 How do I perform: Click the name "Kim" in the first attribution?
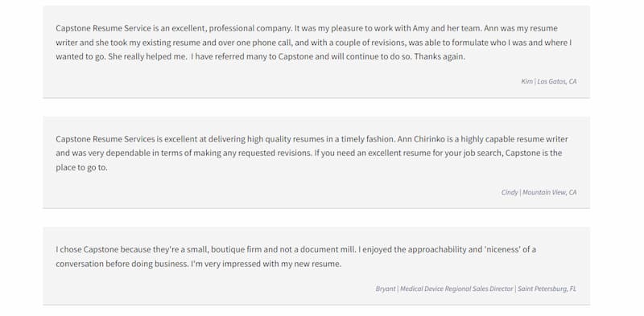coord(526,81)
